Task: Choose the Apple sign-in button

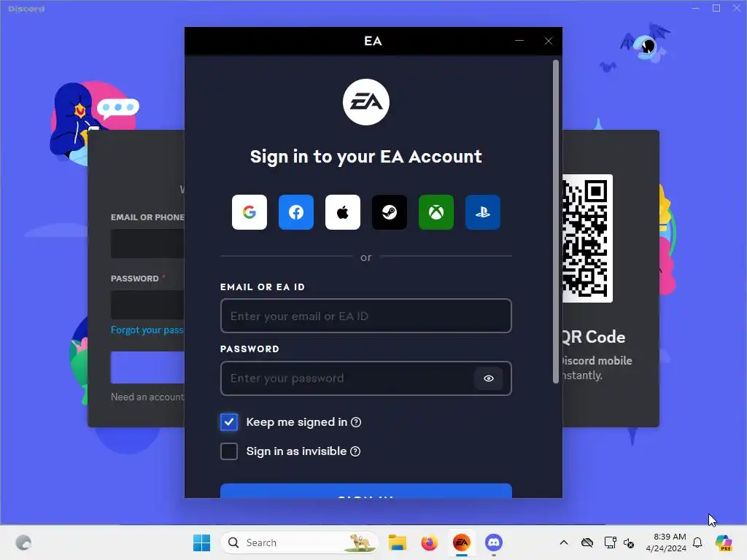Action: (343, 212)
